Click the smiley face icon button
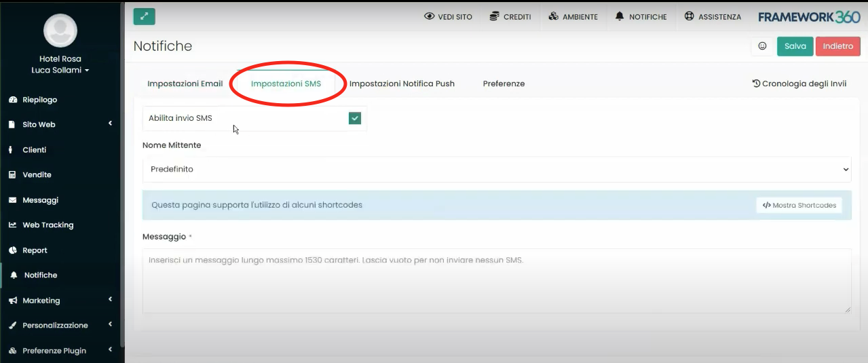This screenshot has height=363, width=868. click(762, 46)
